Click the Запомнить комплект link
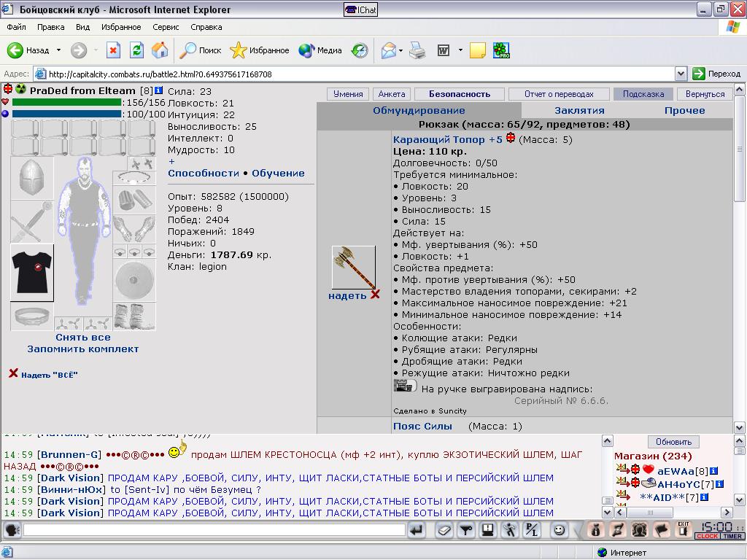 coord(83,349)
